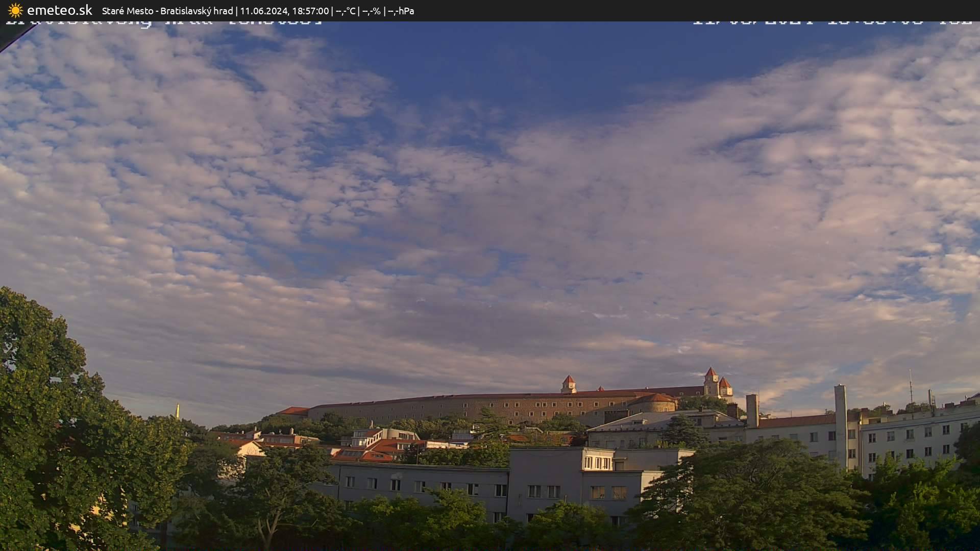Open the emeteo.sk site name link
The image size is (980, 551).
(59, 11)
